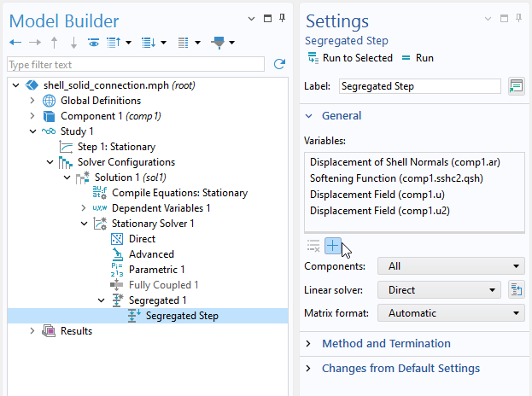
Task: Select 'Displacement Field (comp1.u)' variable
Action: click(x=377, y=195)
